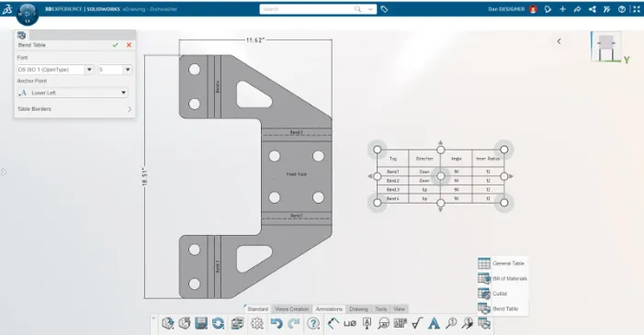Cancel the Bend Table with red X
This screenshot has height=335, width=644.
click(x=129, y=45)
